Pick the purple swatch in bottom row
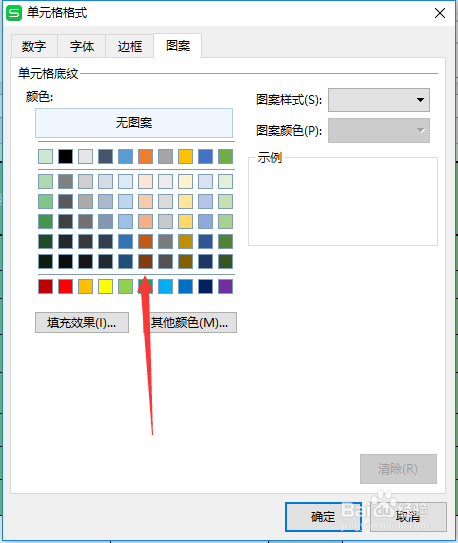 225,286
